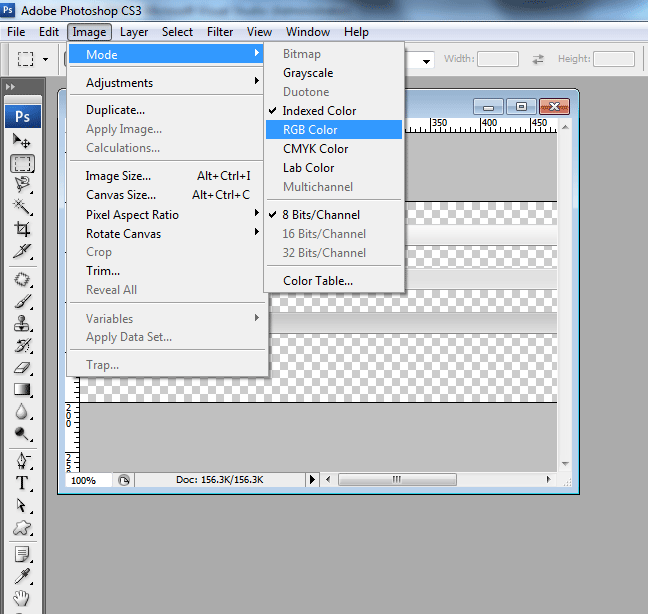The image size is (648, 614).
Task: Select the Eraser tool
Action: click(22, 367)
